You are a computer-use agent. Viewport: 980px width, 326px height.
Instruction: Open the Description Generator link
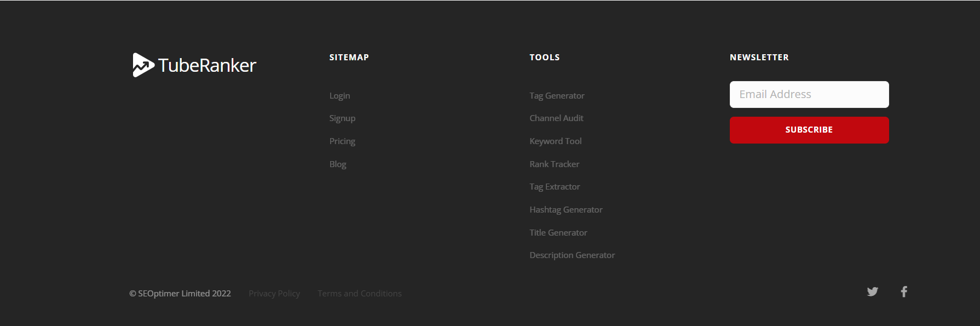tap(572, 255)
